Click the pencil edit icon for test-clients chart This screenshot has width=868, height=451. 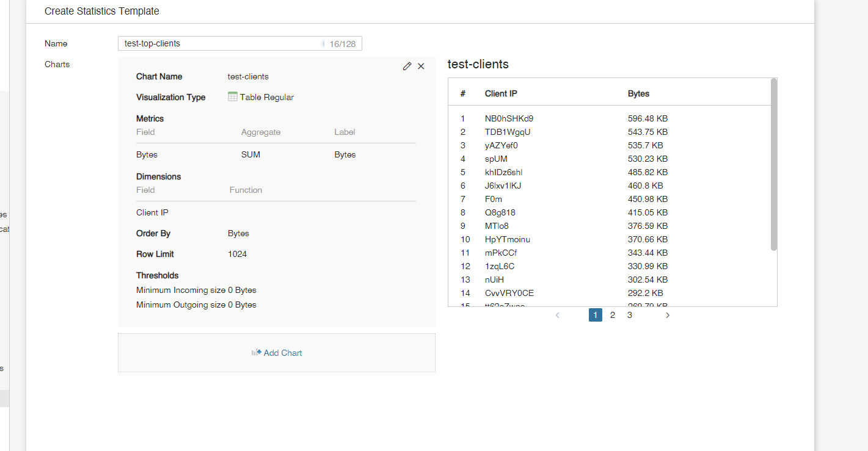(407, 67)
